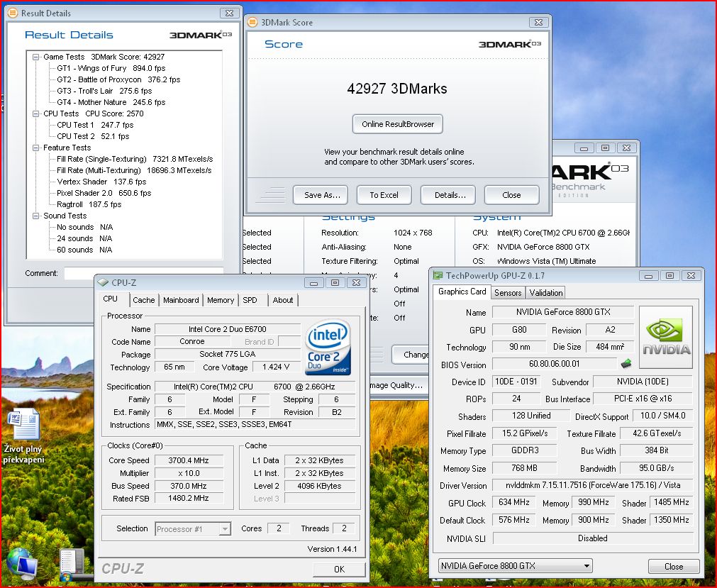Image resolution: width=717 pixels, height=588 pixels.
Task: Click the 3DMark Score title bar icon
Action: tap(252, 23)
